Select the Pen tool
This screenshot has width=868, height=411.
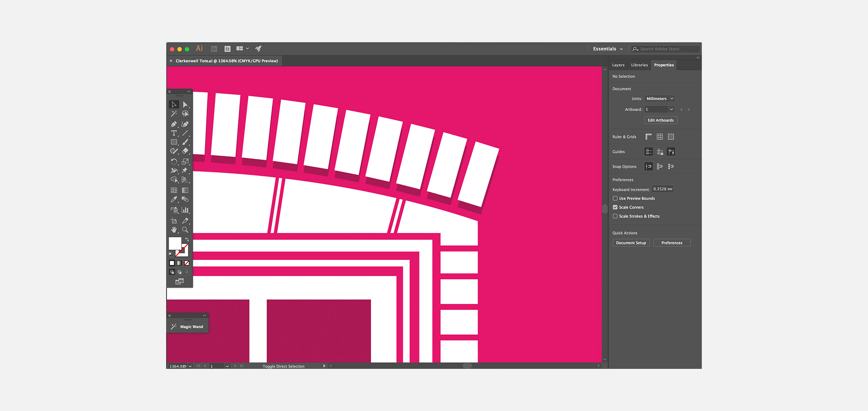click(x=174, y=124)
